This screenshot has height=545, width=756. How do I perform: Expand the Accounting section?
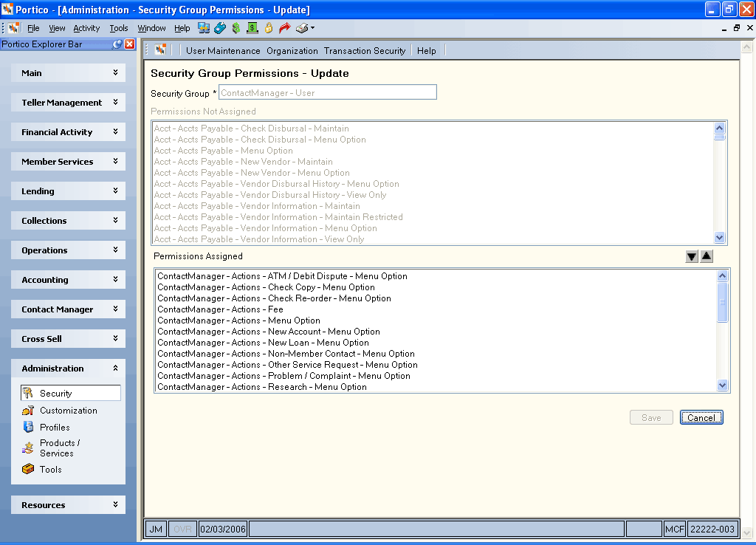pos(68,280)
